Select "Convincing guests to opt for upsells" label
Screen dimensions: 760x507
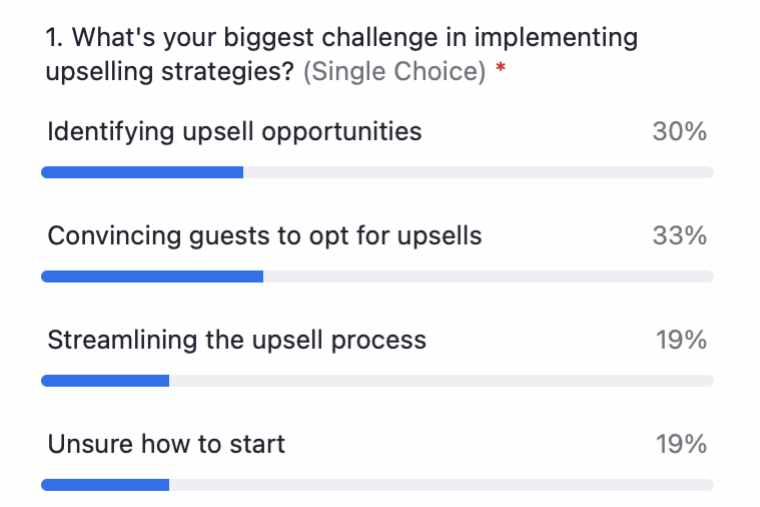[x=265, y=236]
